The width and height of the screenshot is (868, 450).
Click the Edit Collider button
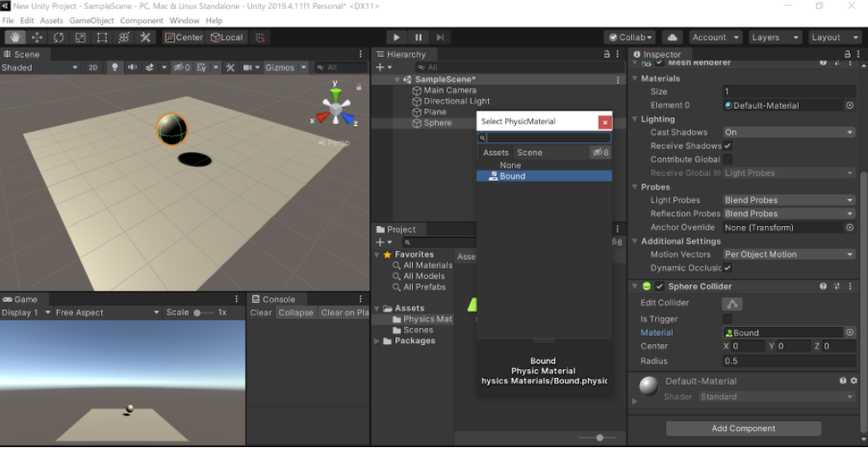tap(731, 304)
